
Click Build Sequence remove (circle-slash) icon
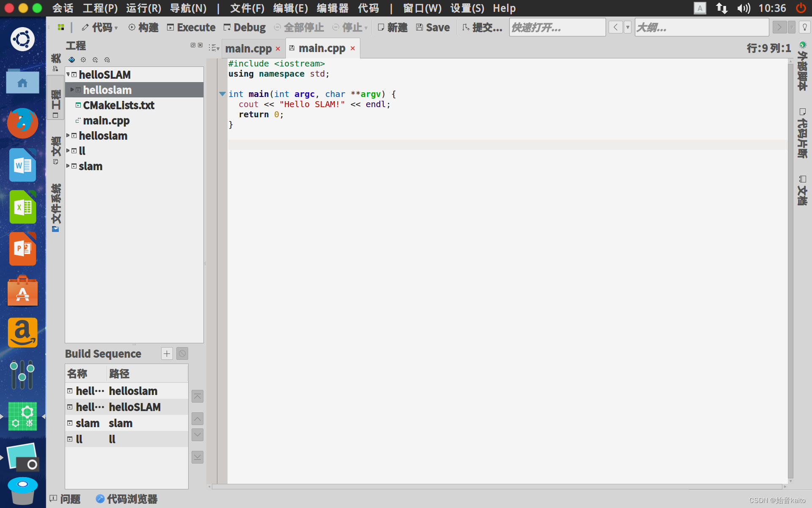pos(182,353)
